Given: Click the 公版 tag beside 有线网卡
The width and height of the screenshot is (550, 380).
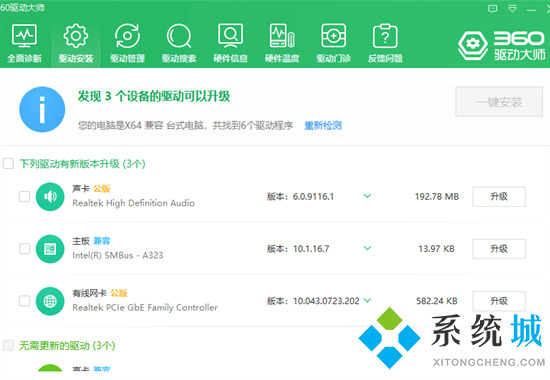Looking at the screenshot, I should (x=119, y=293).
